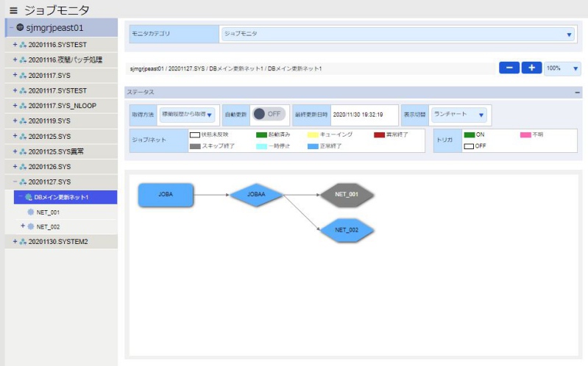Click the 正常終了 blue legend swatch

[313, 146]
